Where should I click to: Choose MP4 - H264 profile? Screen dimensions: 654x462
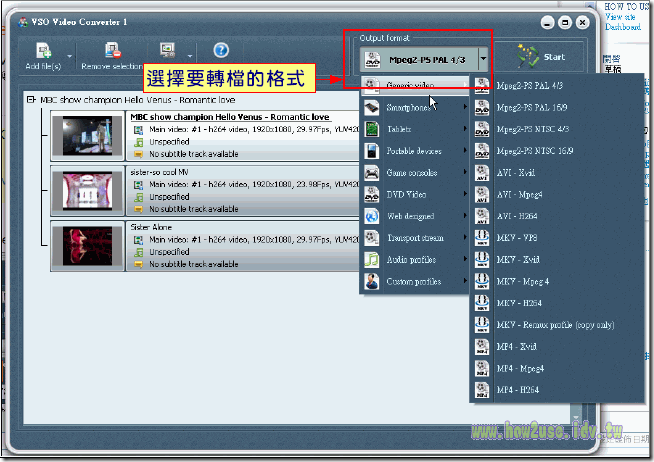[557, 390]
